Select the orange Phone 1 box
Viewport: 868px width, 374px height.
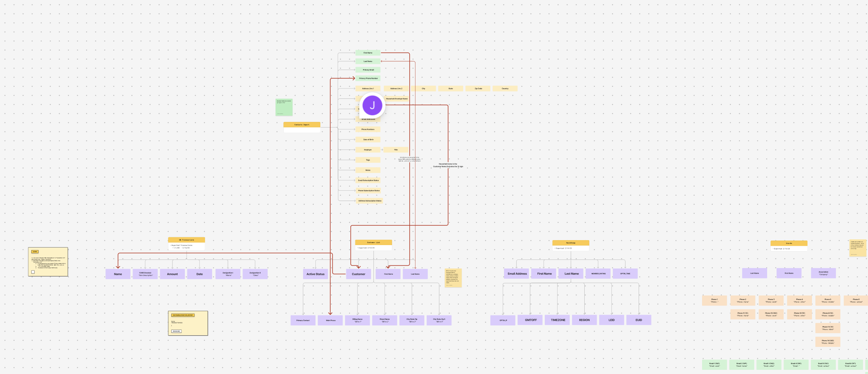714,301
